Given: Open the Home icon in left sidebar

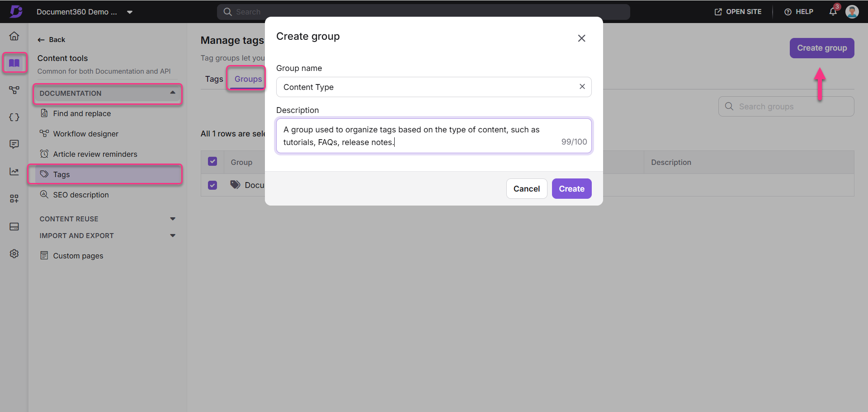Looking at the screenshot, I should click(14, 36).
